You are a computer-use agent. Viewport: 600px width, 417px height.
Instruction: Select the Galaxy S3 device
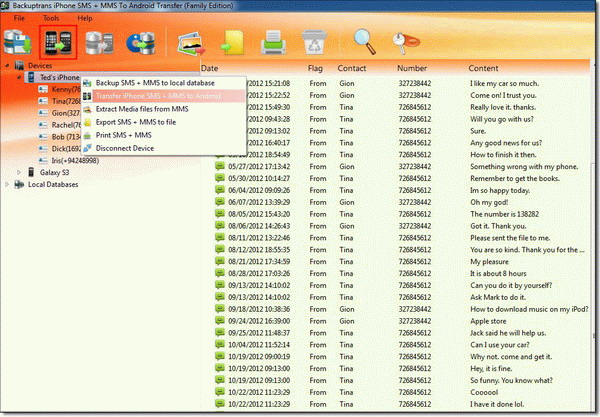[54, 173]
